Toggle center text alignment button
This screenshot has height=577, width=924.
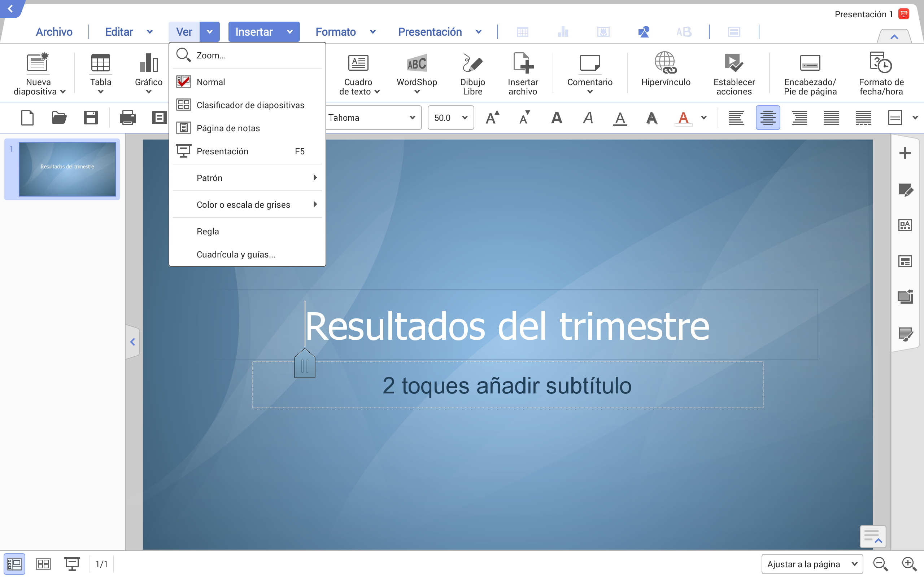coord(767,118)
